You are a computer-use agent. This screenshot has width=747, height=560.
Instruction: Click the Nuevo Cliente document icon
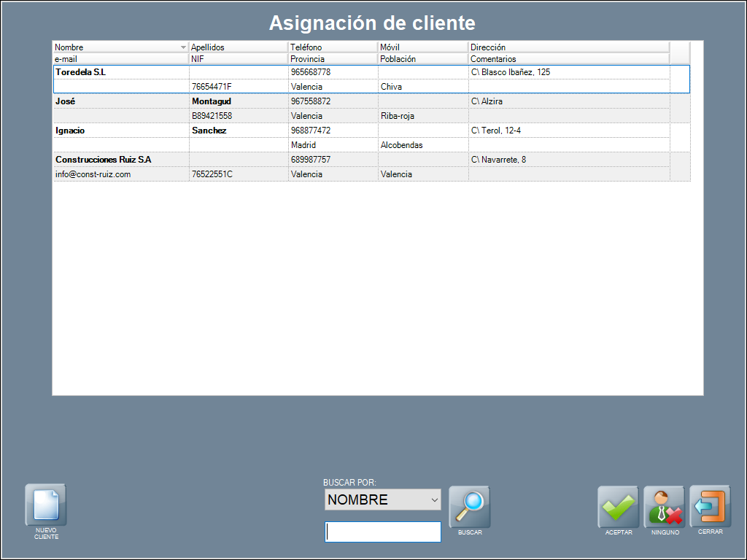[x=46, y=505]
